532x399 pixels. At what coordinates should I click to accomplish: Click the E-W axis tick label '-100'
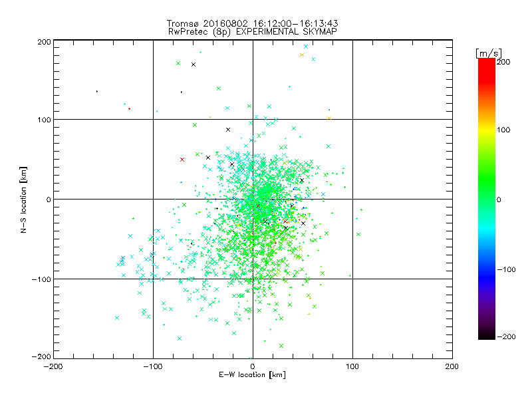pyautogui.click(x=153, y=366)
